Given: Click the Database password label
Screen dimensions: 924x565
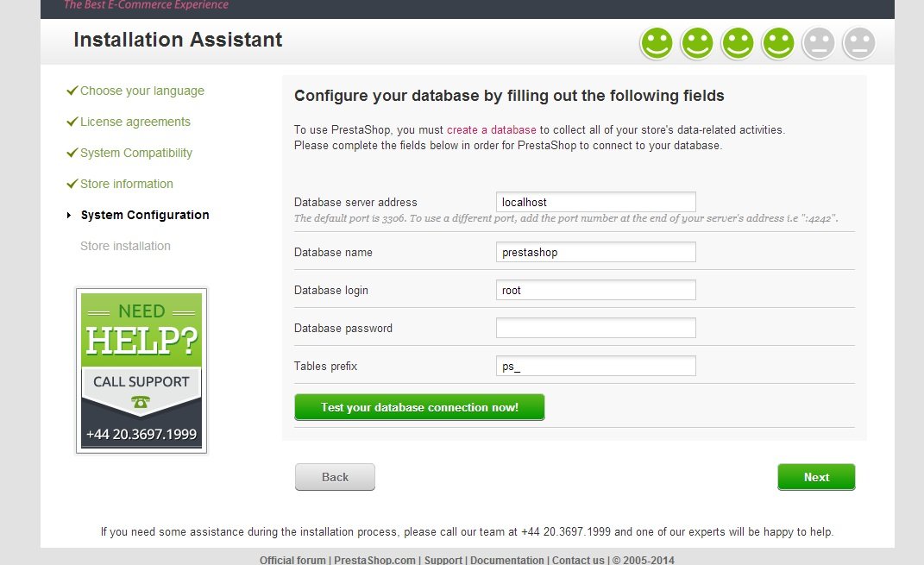Looking at the screenshot, I should (x=343, y=328).
